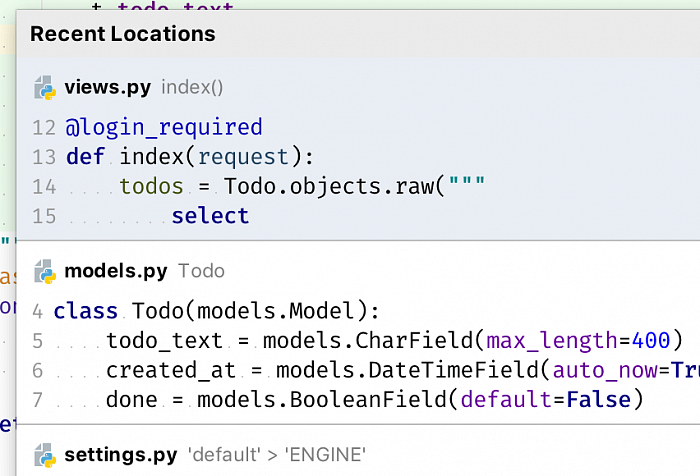The width and height of the screenshot is (700, 476).
Task: Click the select keyword on line 15
Action: [x=210, y=216]
